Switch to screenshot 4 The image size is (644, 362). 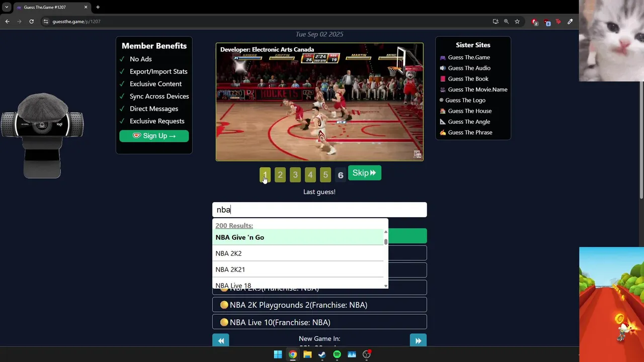coord(310,175)
